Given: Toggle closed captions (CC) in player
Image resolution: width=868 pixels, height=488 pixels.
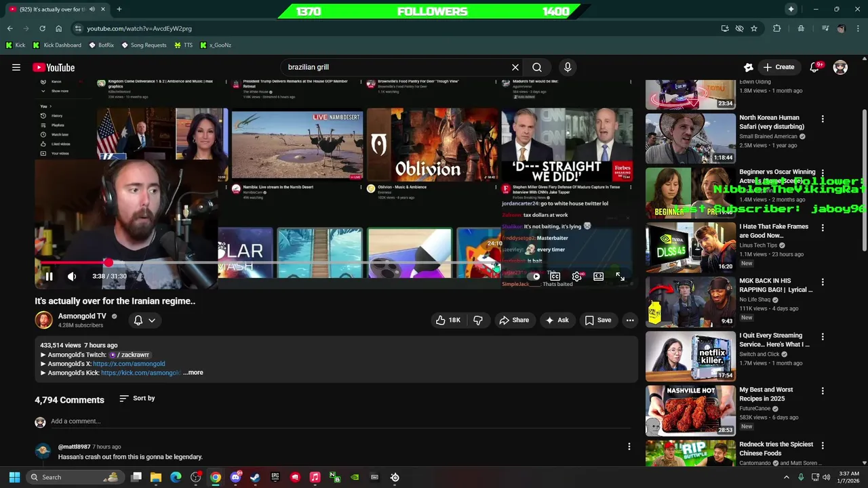Looking at the screenshot, I should point(555,277).
